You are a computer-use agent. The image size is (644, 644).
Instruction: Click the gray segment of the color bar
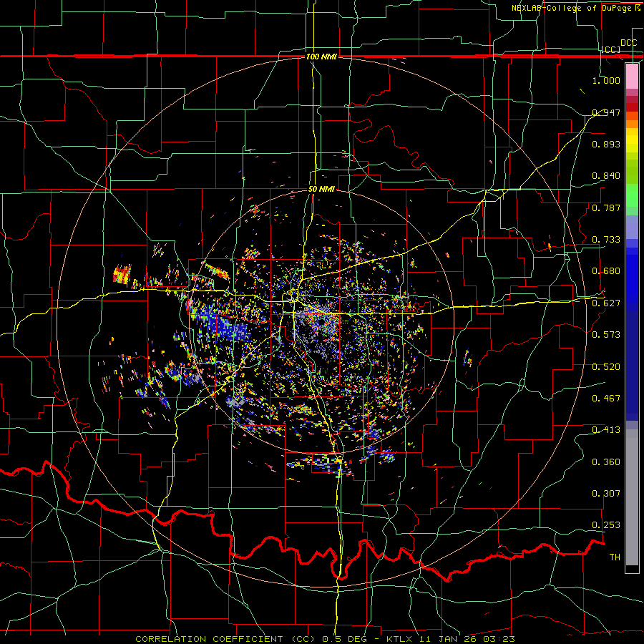click(632, 497)
